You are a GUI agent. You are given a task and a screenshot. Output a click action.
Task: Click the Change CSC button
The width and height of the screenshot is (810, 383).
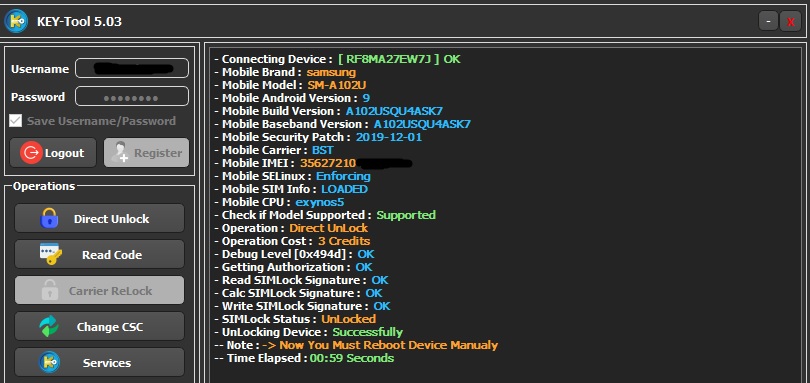pos(99,327)
